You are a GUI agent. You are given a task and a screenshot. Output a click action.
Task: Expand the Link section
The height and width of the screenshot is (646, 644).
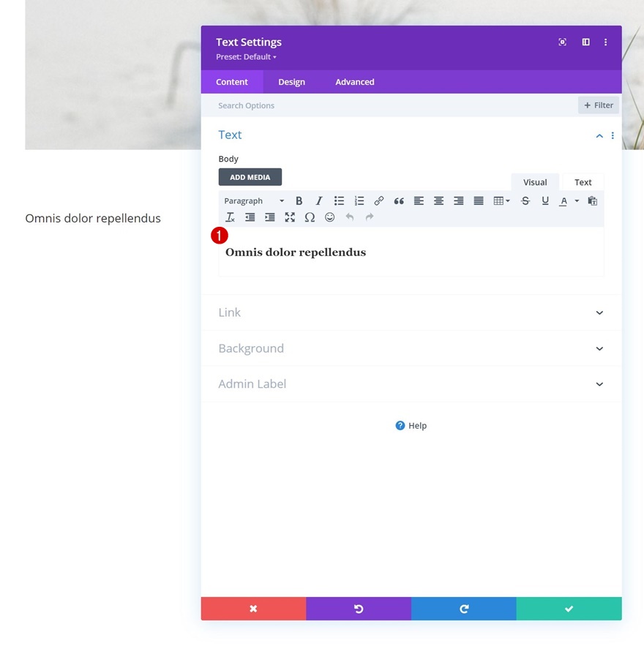pos(411,312)
